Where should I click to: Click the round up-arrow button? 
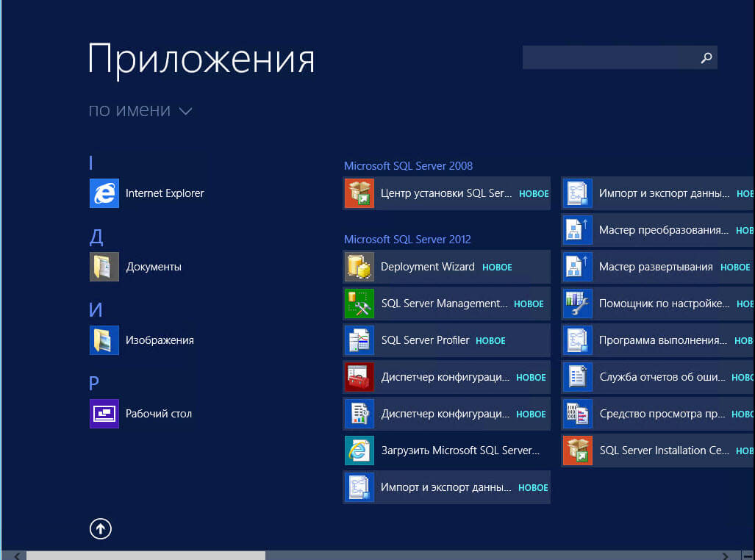tap(101, 528)
